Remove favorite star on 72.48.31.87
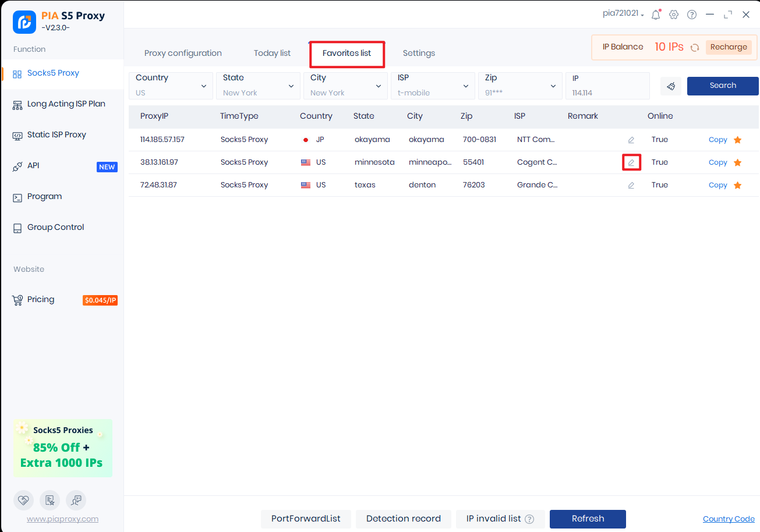This screenshot has height=532, width=760. coord(737,185)
